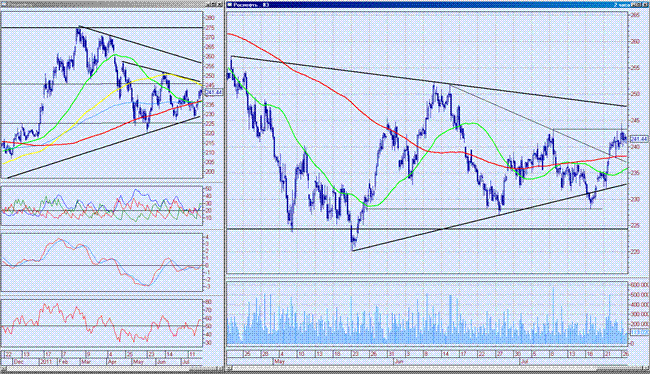Click left scroll arrow of left chart scrollbar
Image resolution: width=650 pixels, height=374 pixels.
[4, 369]
